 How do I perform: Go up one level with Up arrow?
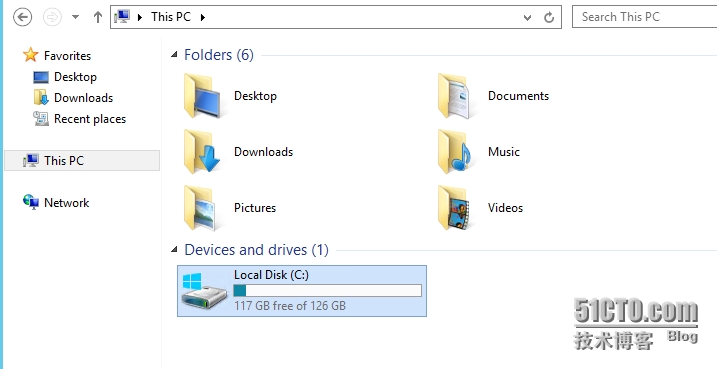pos(97,17)
